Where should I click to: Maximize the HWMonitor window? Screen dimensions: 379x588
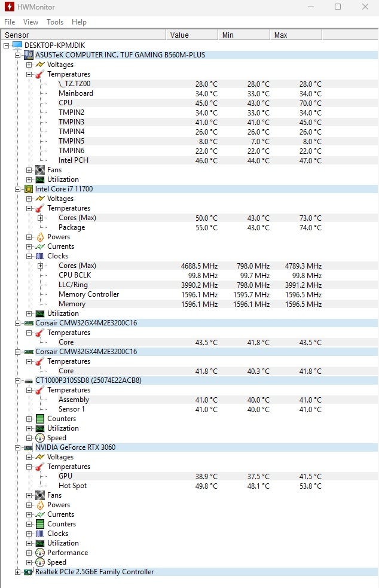click(338, 7)
